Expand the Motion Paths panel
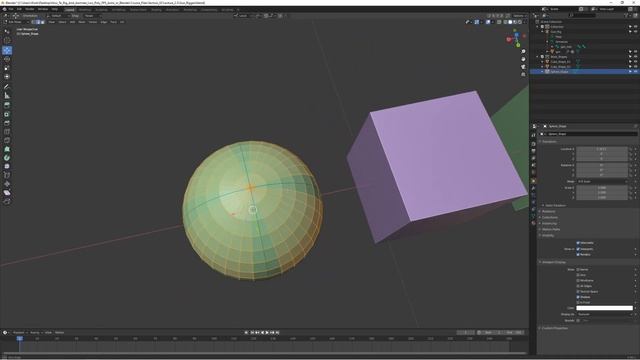The height and width of the screenshot is (360, 640). coord(551,229)
